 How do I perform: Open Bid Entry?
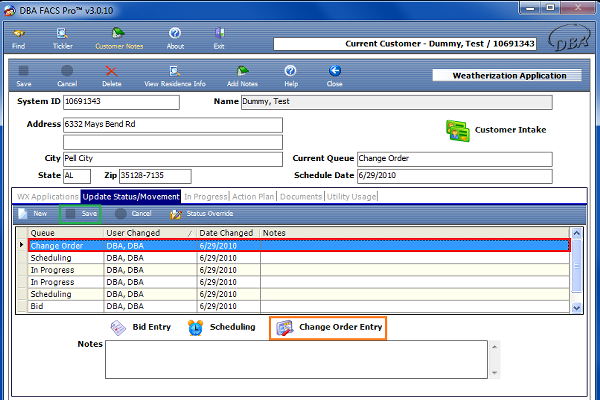coord(140,328)
